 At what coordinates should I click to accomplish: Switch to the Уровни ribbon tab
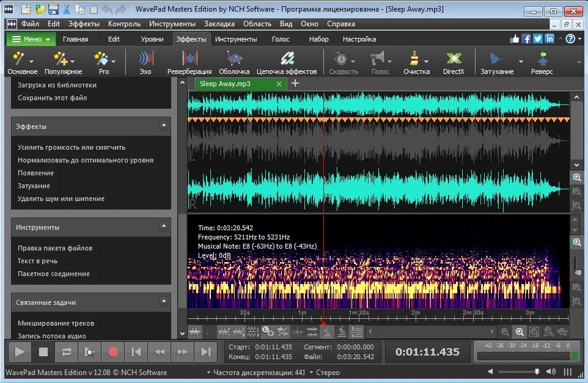[x=152, y=39]
